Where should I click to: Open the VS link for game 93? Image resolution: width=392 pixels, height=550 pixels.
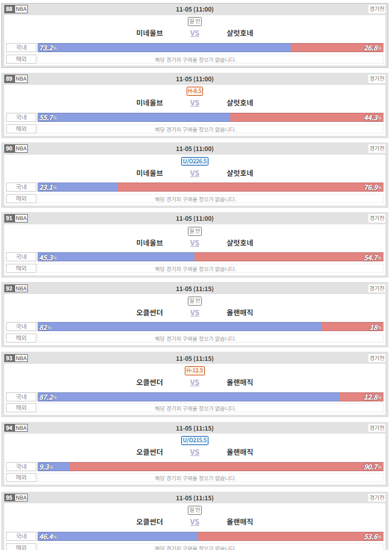(x=194, y=383)
